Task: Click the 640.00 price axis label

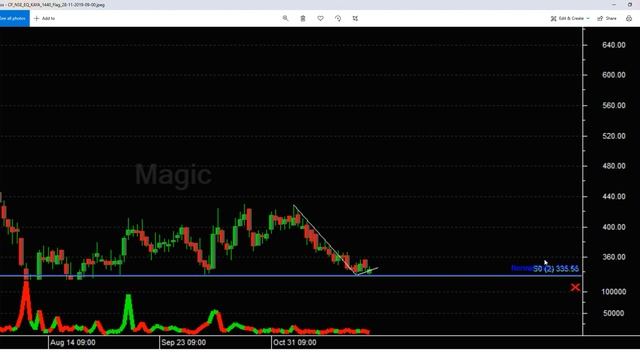Action: [x=614, y=45]
